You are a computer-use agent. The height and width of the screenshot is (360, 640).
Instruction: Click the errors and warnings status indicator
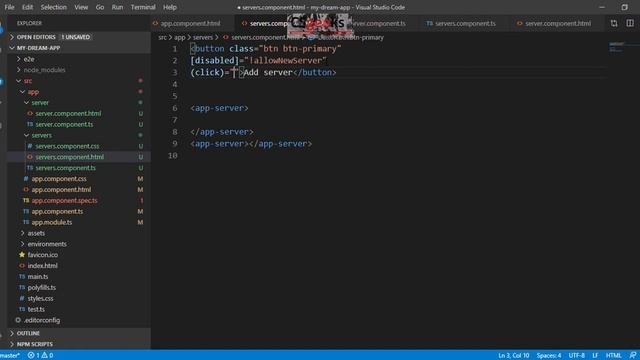pos(40,356)
